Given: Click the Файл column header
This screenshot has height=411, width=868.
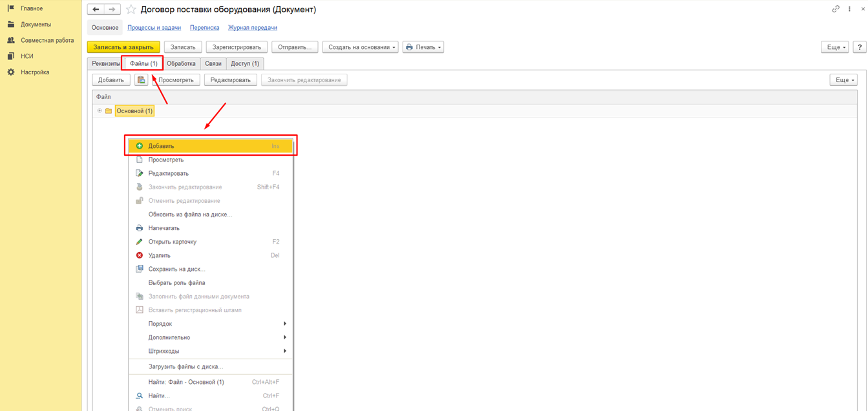Looking at the screenshot, I should (474, 97).
